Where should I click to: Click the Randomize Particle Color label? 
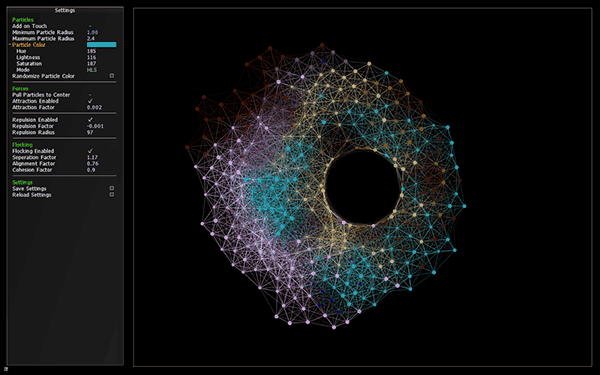tap(43, 76)
